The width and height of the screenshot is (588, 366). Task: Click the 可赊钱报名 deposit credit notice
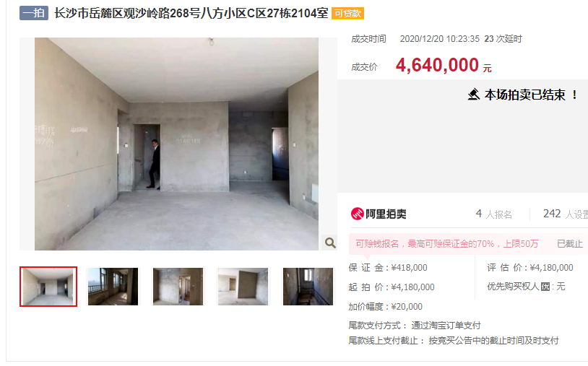tap(446, 244)
